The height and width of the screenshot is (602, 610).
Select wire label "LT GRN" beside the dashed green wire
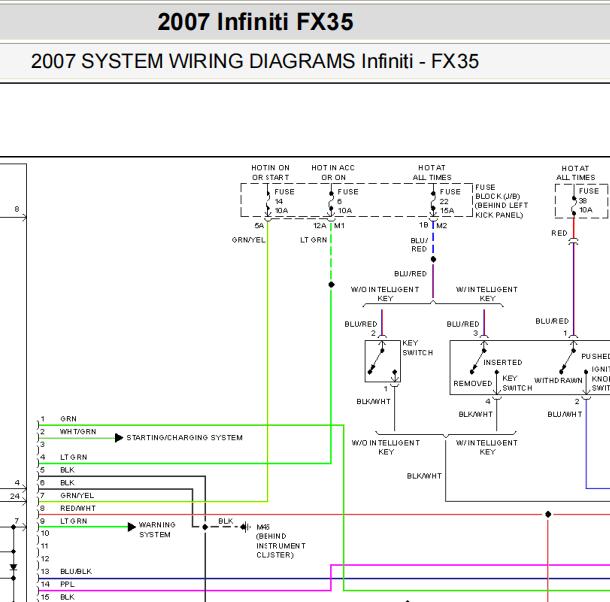[x=314, y=240]
